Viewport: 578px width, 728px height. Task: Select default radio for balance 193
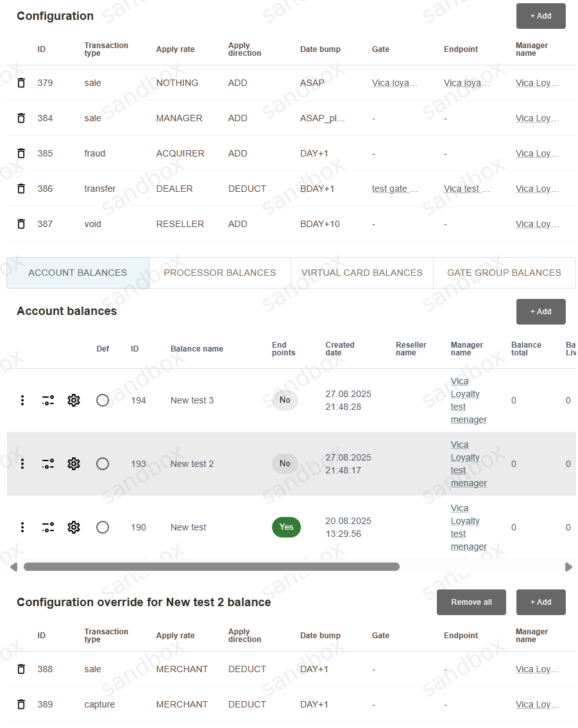tap(103, 464)
